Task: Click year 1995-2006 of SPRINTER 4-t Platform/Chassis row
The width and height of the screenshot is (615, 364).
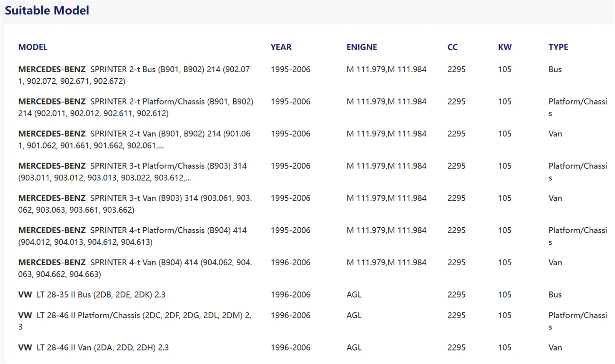Action: click(x=291, y=230)
